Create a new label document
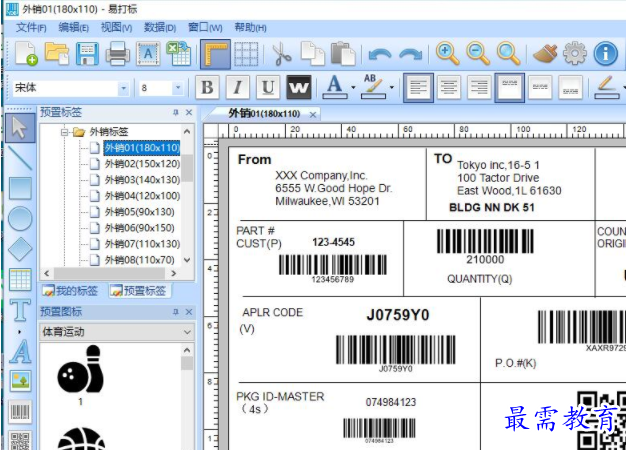This screenshot has width=626, height=450. pyautogui.click(x=26, y=54)
